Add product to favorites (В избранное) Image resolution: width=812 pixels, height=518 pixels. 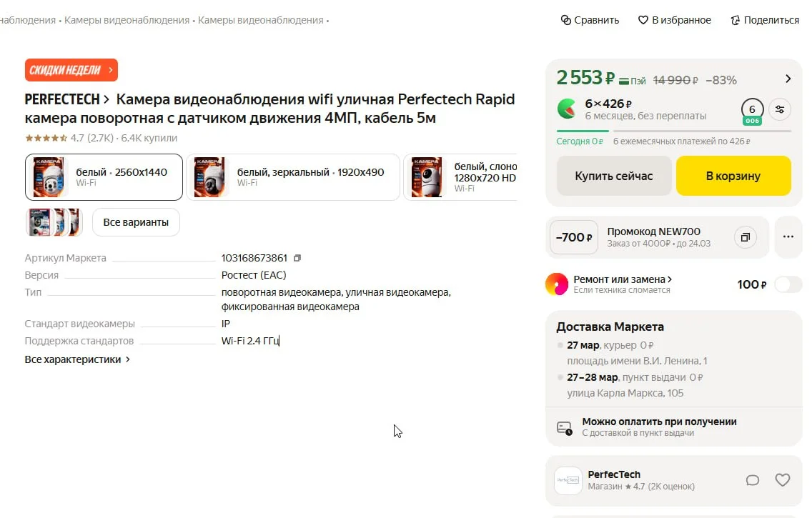pos(643,20)
